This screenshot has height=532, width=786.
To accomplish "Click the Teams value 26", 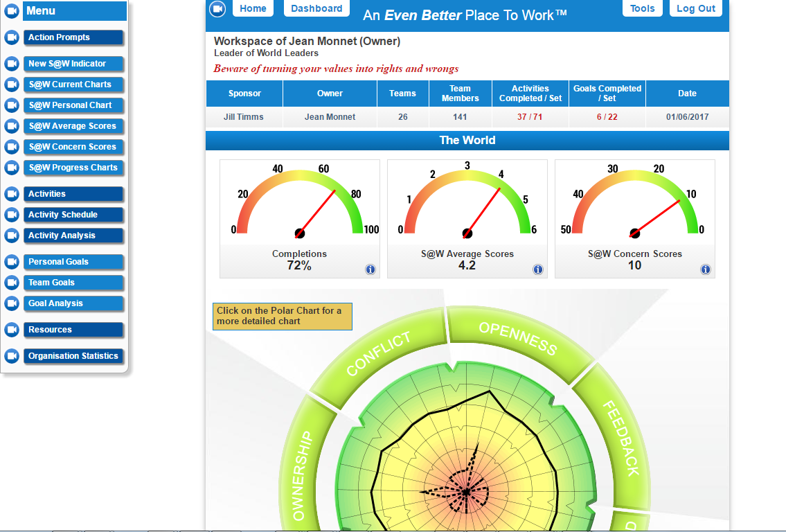I will click(x=403, y=117).
